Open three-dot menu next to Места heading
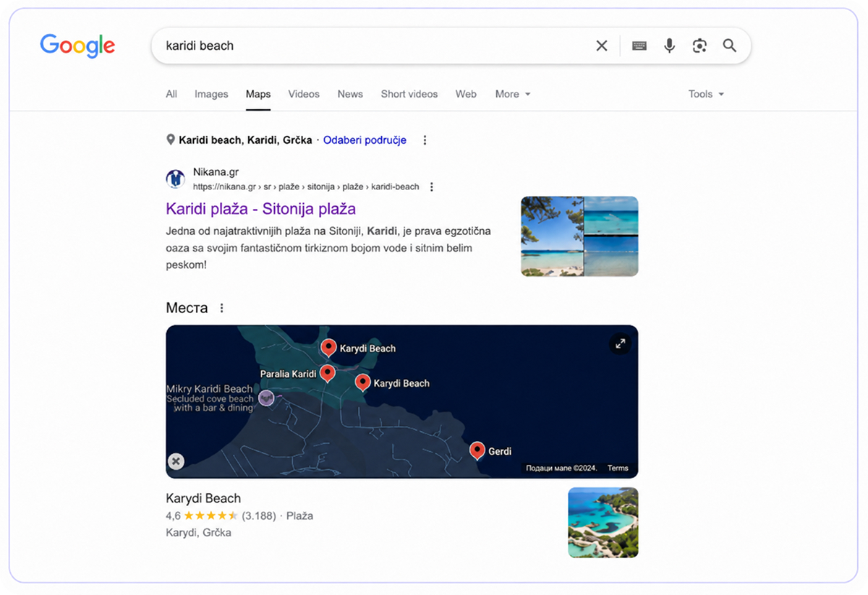 pyautogui.click(x=222, y=308)
